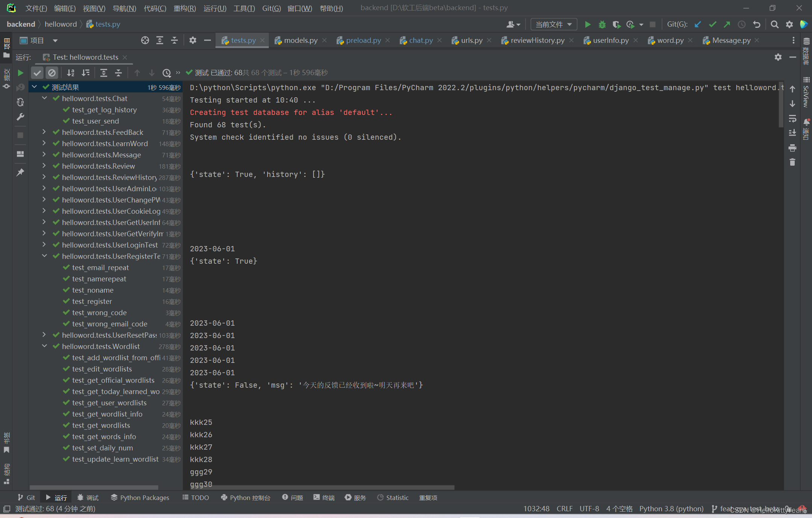Open the Python Packages tool window

[x=140, y=498]
